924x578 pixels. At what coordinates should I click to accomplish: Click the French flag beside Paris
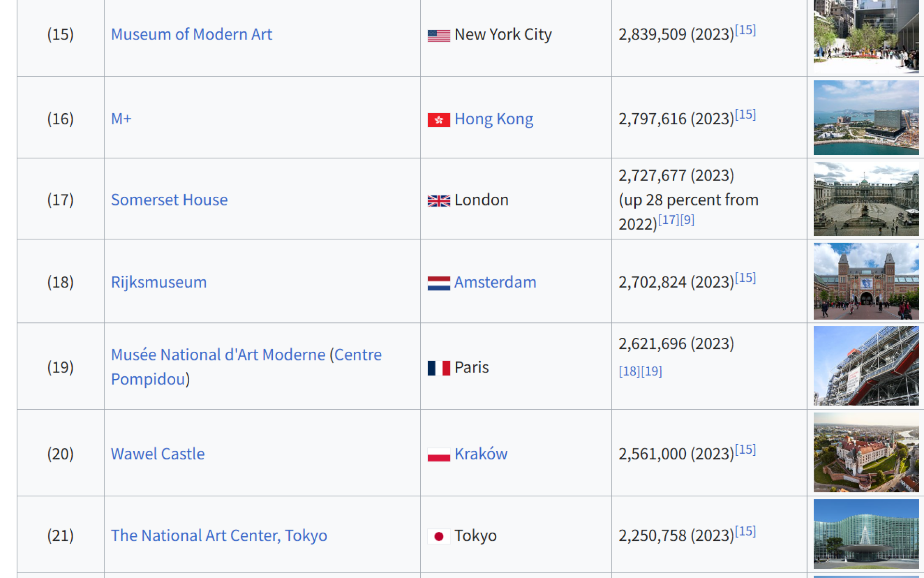click(438, 368)
